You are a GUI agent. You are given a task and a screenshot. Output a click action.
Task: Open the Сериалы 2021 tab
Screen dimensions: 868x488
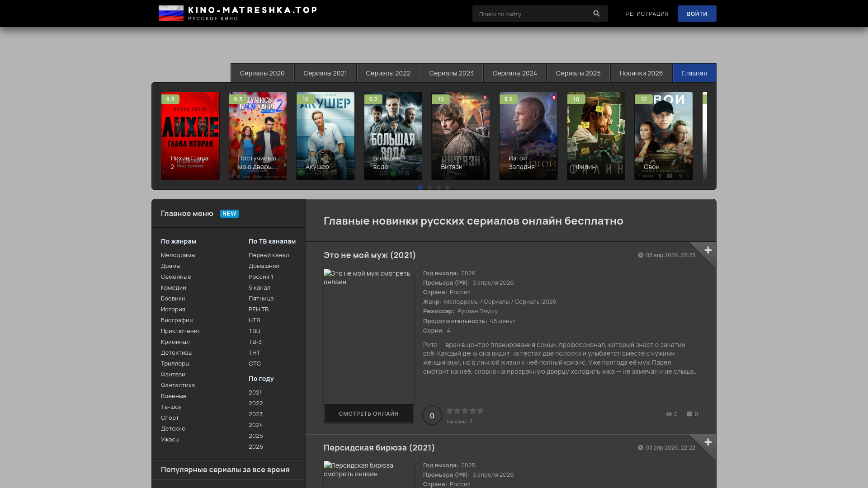pyautogui.click(x=325, y=73)
